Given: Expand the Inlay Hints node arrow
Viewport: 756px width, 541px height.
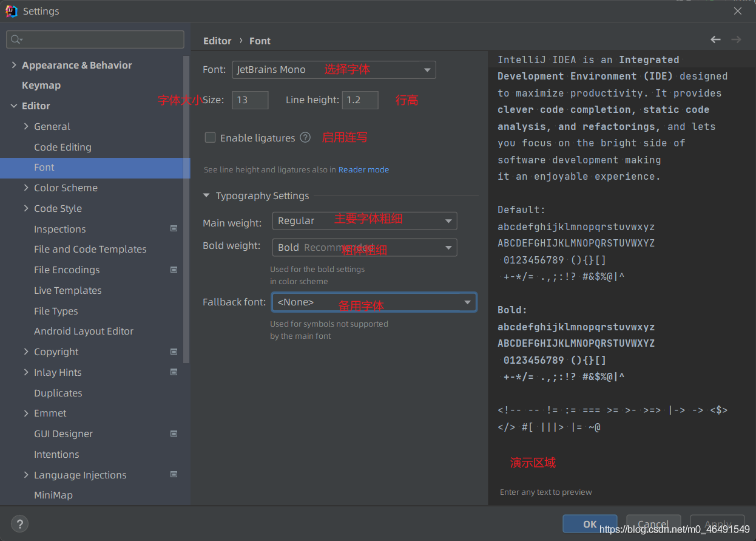Looking at the screenshot, I should [26, 372].
